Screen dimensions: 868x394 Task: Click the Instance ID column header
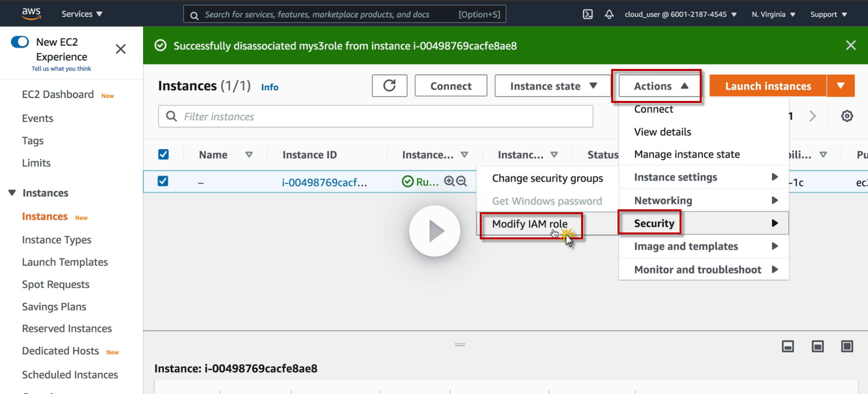(310, 155)
